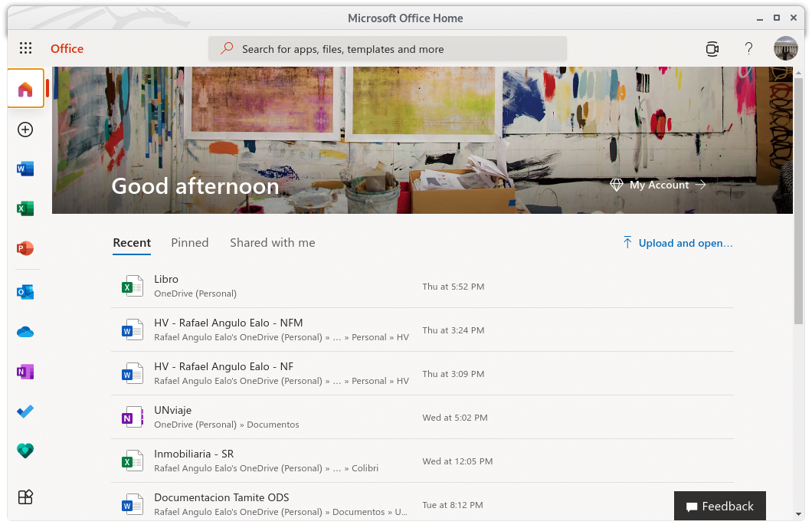Open the account profile picture
812x528 pixels.
pyautogui.click(x=786, y=48)
